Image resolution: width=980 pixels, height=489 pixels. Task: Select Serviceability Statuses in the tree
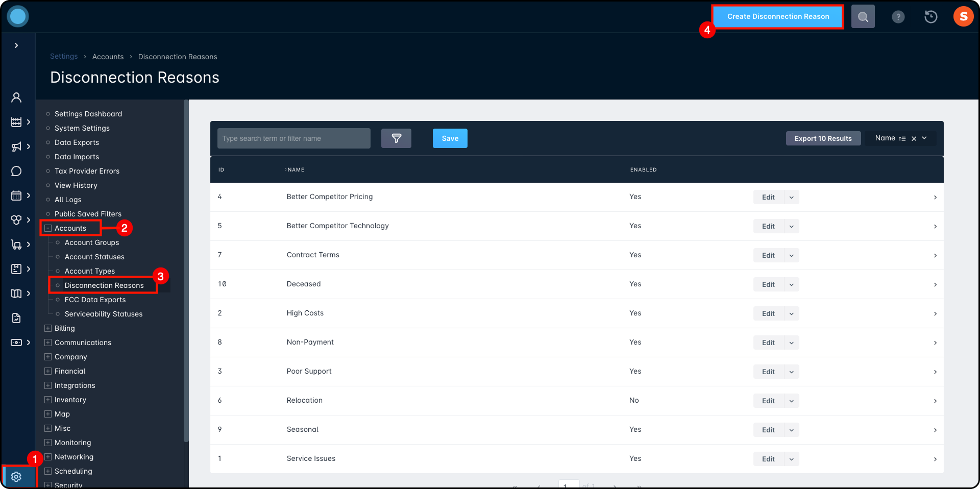coord(104,314)
